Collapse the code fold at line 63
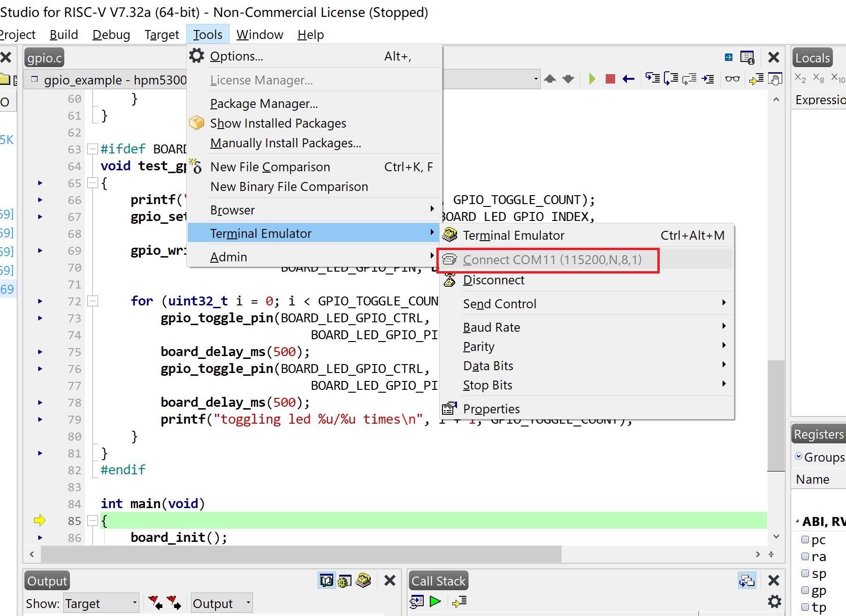846x616 pixels. [x=92, y=149]
